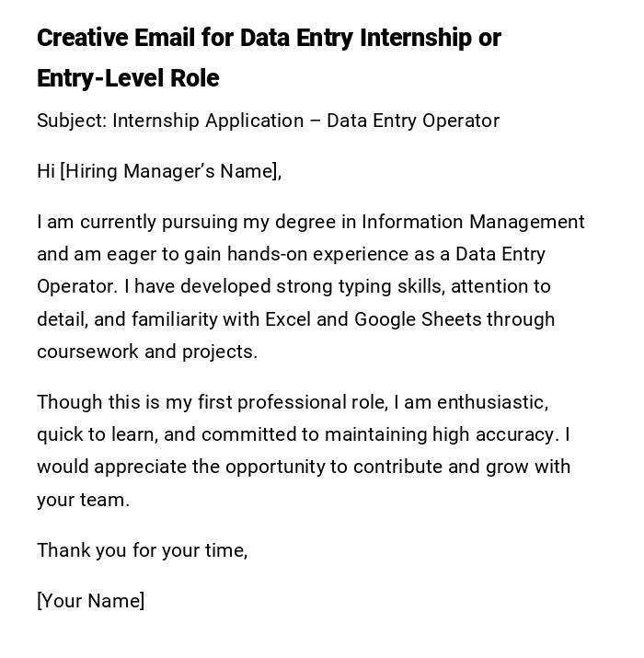
Task: Click the greeting word "Hi"
Action: [x=46, y=171]
